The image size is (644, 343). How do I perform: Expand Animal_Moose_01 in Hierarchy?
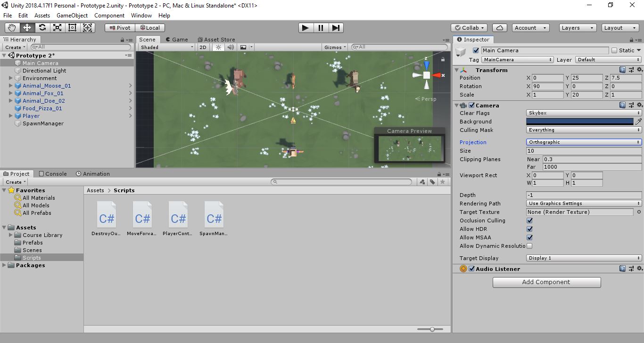coord(11,86)
